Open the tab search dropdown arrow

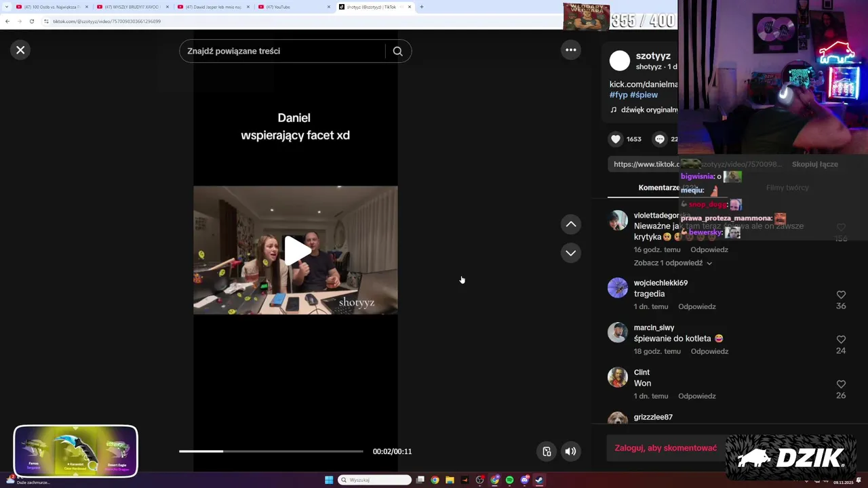pos(6,7)
